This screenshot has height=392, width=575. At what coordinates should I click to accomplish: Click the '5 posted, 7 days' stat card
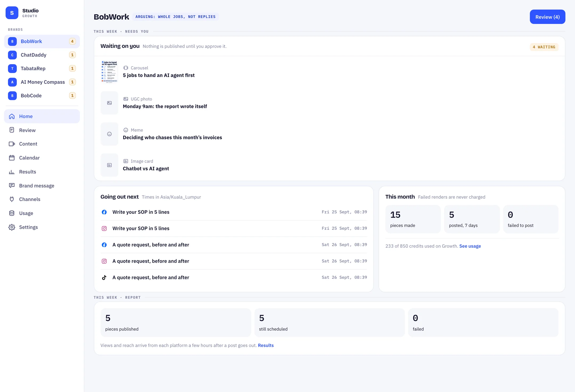click(x=472, y=219)
